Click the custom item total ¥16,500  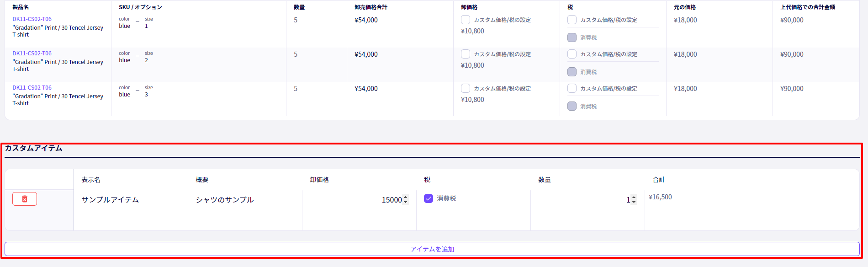[660, 197]
